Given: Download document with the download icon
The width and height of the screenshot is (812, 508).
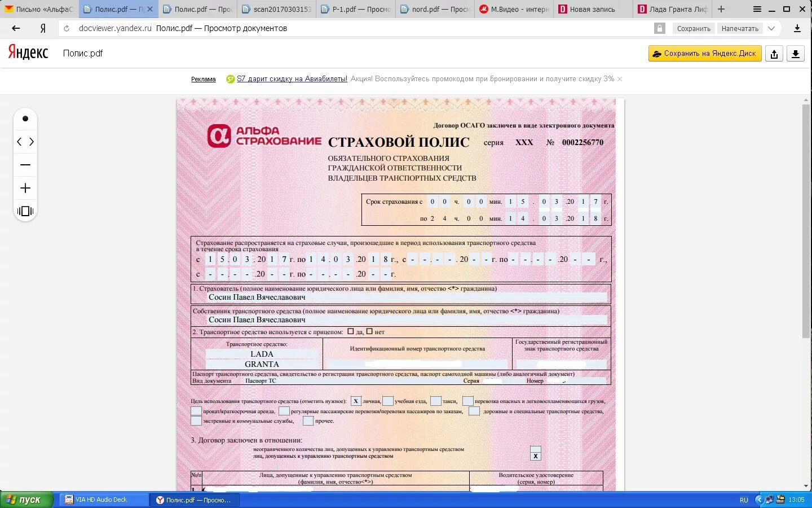Looking at the screenshot, I should pos(796,54).
